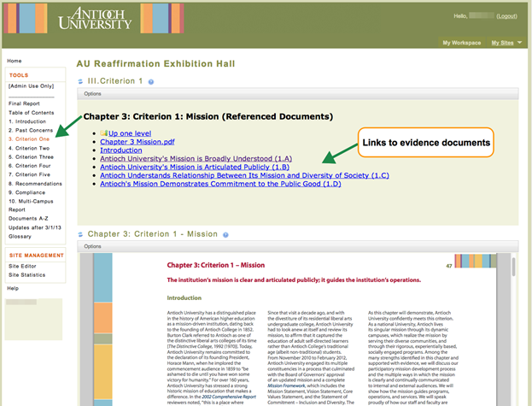The height and width of the screenshot is (406, 532).
Task: Open Documents A-Z in sidebar
Action: (28, 219)
